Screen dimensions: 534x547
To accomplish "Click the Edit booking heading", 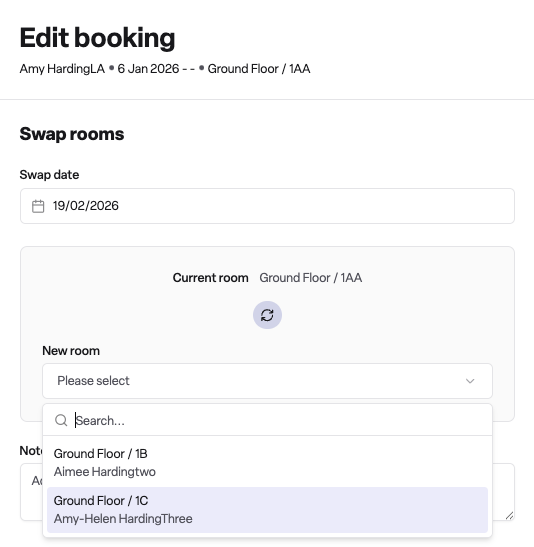I will tap(97, 38).
